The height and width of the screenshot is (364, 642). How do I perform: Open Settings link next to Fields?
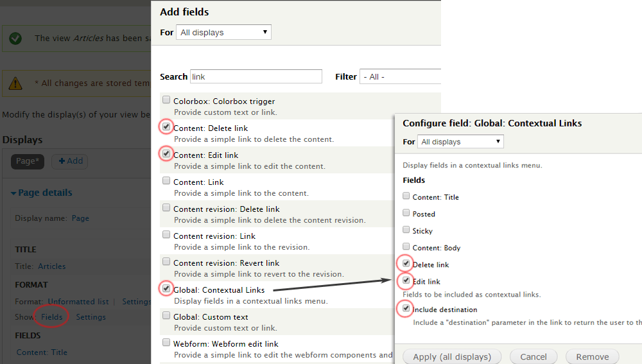pos(91,317)
